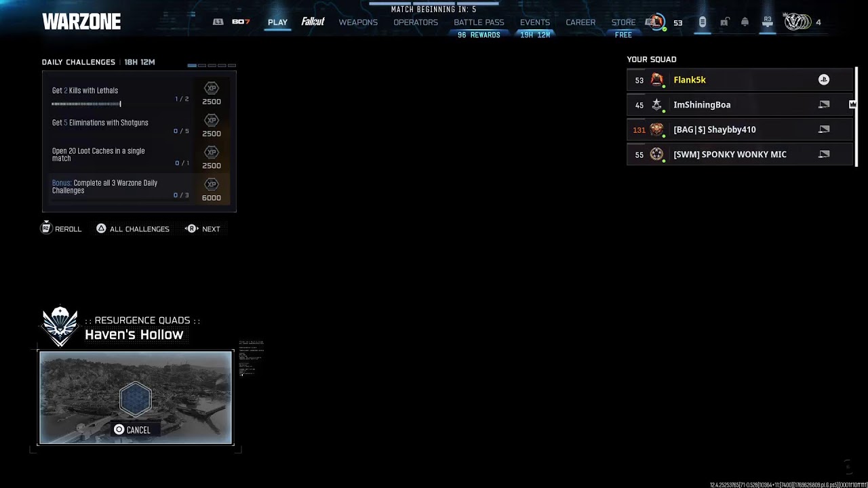This screenshot has width=868, height=488.
Task: Click the WARZONE logo
Action: tap(81, 22)
